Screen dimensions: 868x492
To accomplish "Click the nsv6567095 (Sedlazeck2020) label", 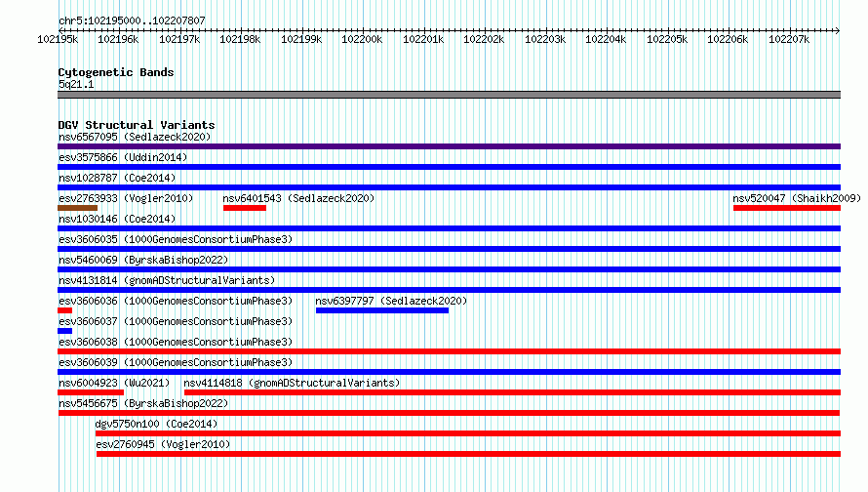I will coord(135,137).
